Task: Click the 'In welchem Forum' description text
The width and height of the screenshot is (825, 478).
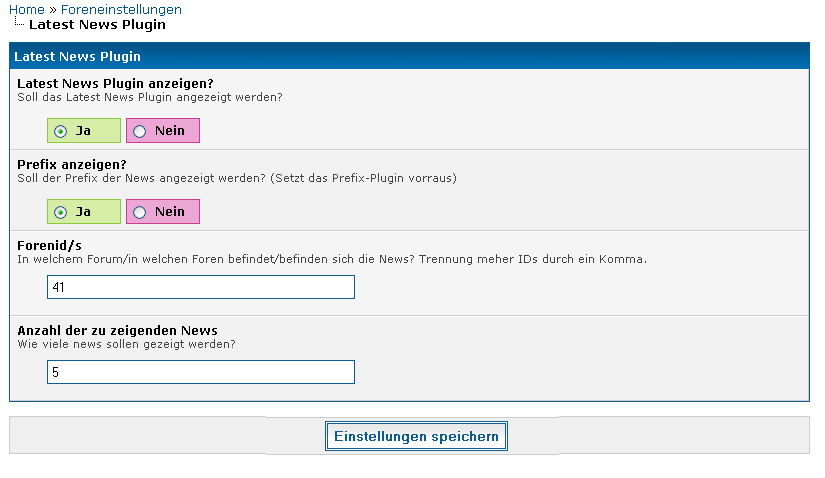Action: click(332, 259)
